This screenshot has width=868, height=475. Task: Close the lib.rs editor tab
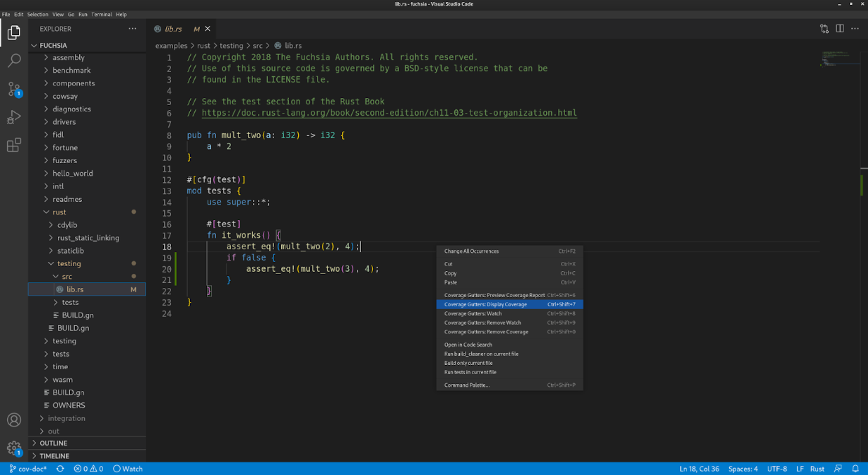tap(208, 29)
